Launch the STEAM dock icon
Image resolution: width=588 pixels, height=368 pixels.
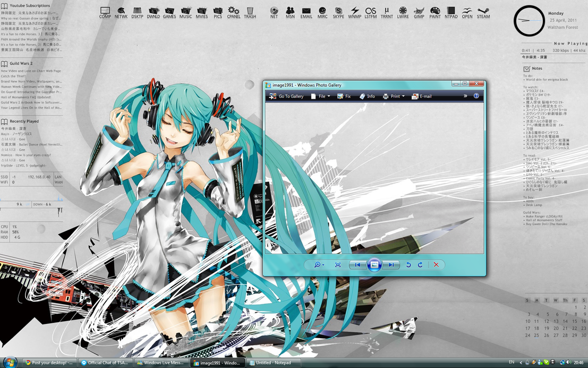(483, 12)
